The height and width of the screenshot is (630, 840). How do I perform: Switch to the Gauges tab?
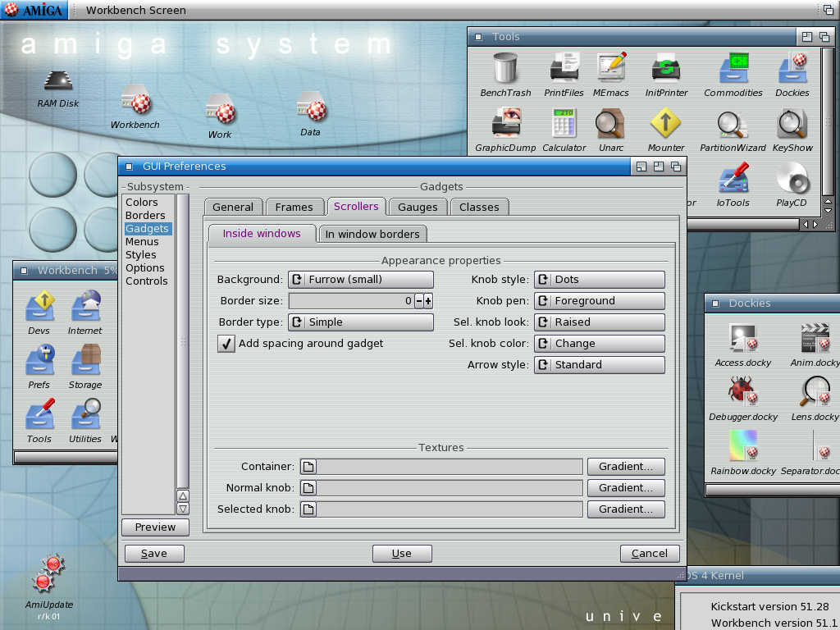[418, 208]
